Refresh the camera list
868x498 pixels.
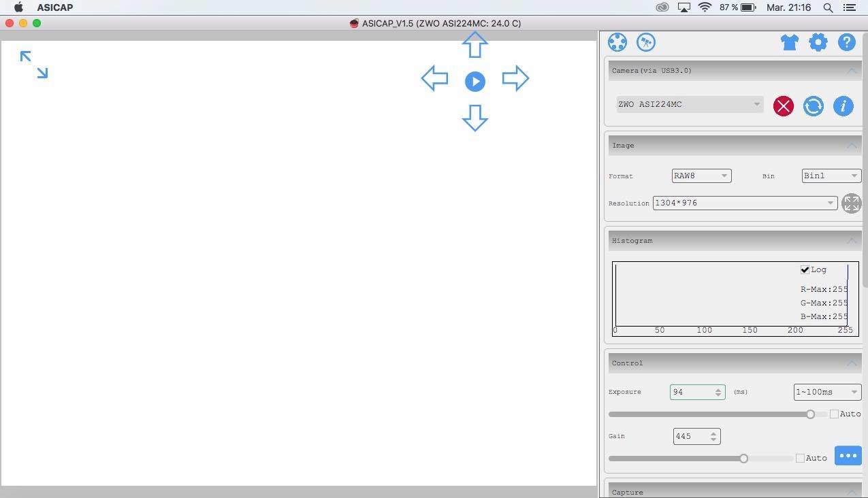814,106
